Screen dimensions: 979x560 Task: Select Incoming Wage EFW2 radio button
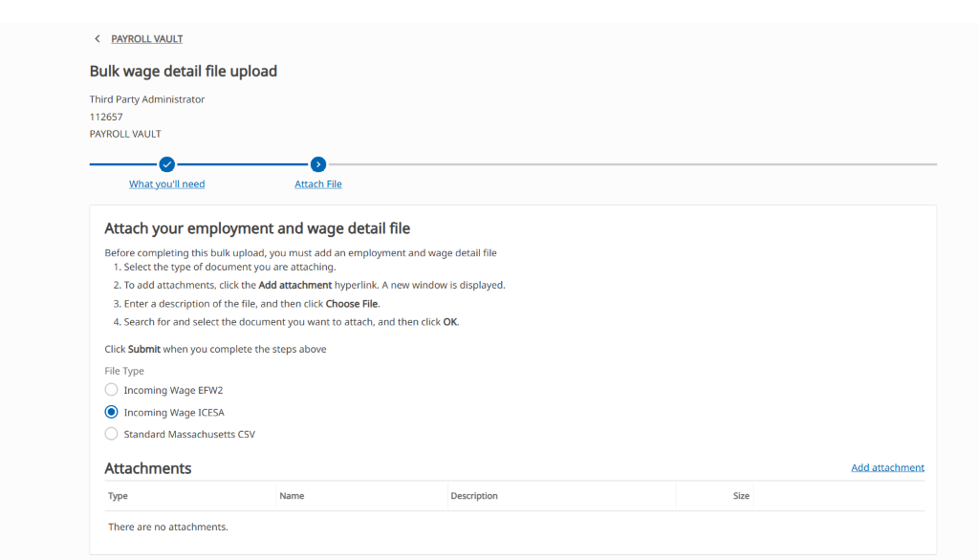111,390
